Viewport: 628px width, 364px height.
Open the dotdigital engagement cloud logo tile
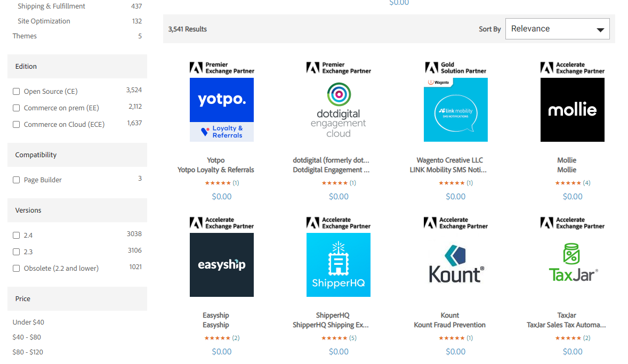(x=339, y=110)
